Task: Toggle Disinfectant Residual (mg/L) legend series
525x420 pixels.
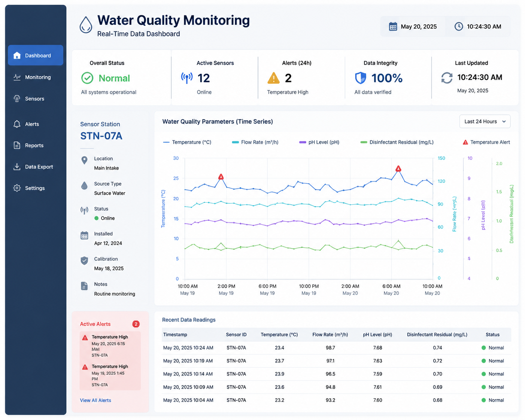Action: coord(397,142)
